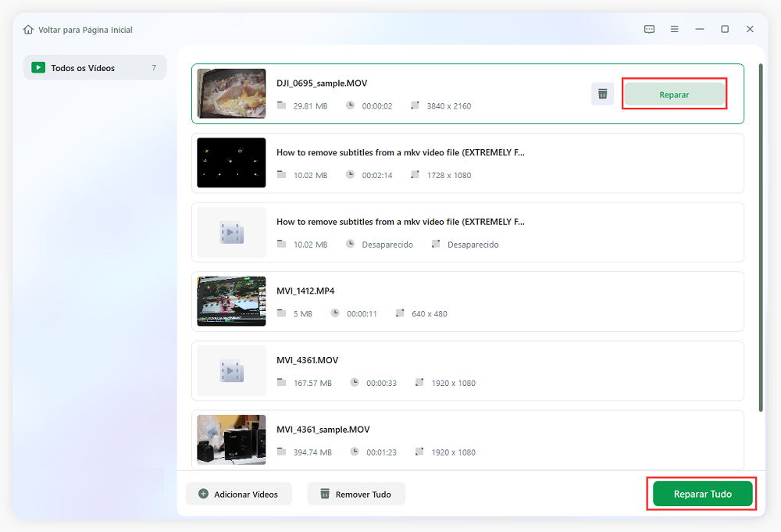This screenshot has width=781, height=532.
Task: Click the "394.74 MB" file size
Action: [312, 452]
